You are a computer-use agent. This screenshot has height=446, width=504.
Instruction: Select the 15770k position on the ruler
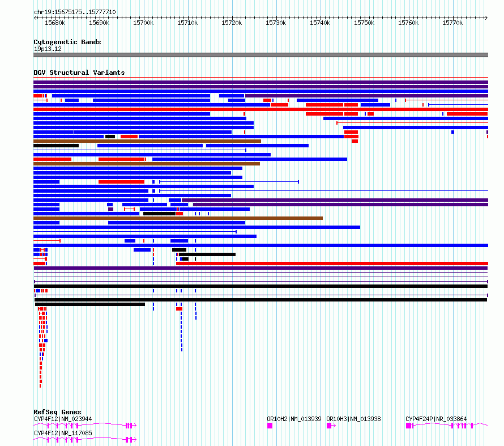coord(452,23)
